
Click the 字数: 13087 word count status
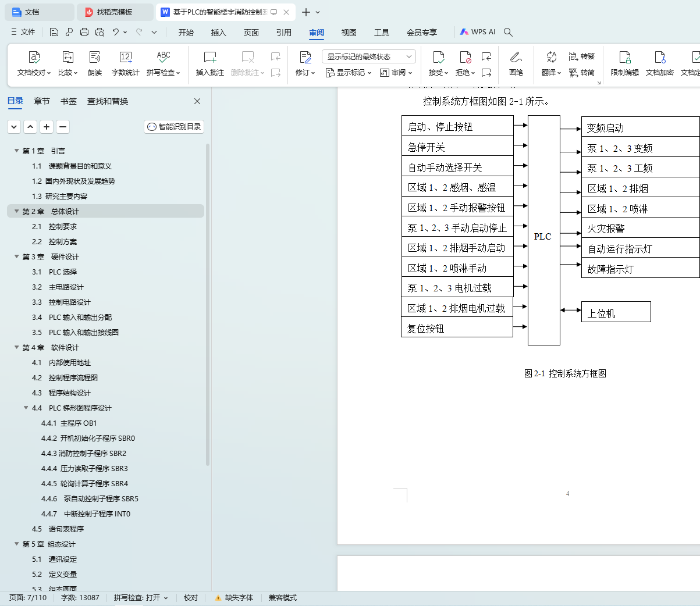80,598
